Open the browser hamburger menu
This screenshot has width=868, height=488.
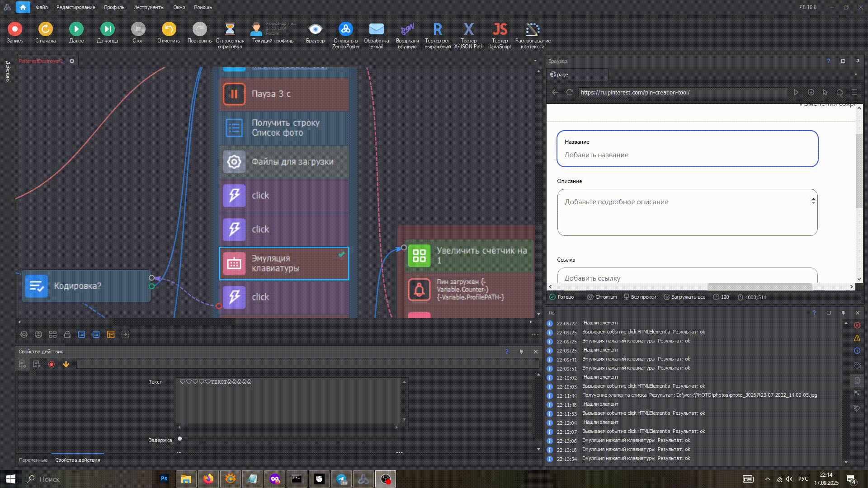tap(854, 92)
